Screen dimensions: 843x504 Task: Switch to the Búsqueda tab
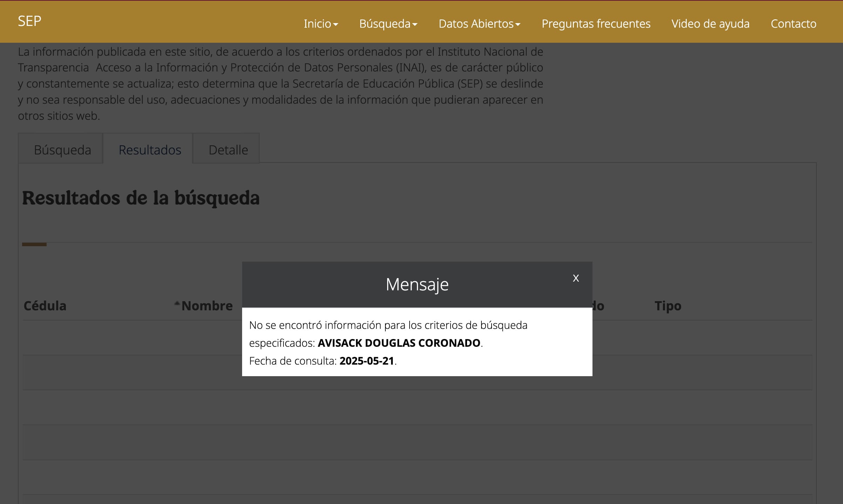click(62, 150)
